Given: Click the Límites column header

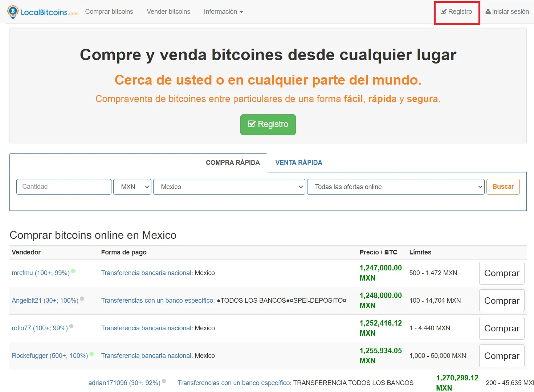Looking at the screenshot, I should tap(420, 252).
